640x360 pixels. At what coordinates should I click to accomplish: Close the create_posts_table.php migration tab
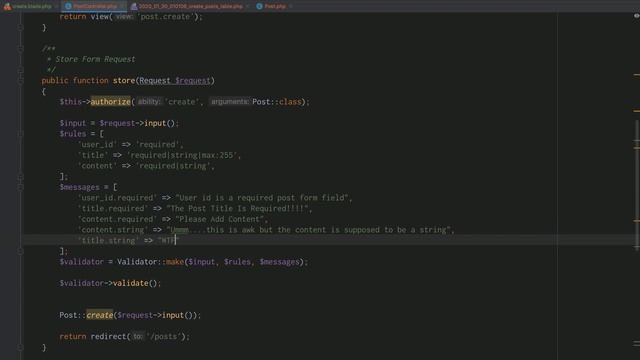(247, 6)
